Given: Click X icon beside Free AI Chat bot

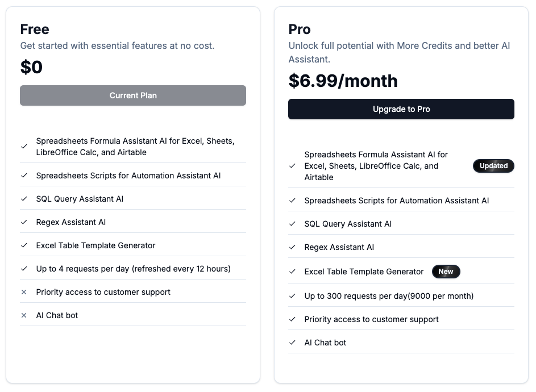Looking at the screenshot, I should point(24,315).
